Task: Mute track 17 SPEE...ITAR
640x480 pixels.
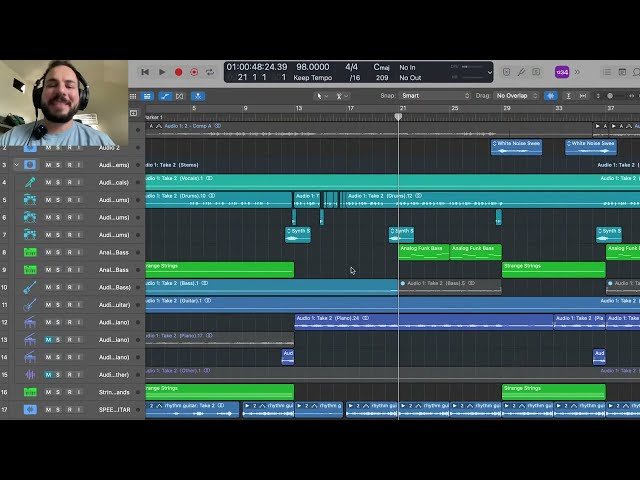Action: coord(49,409)
